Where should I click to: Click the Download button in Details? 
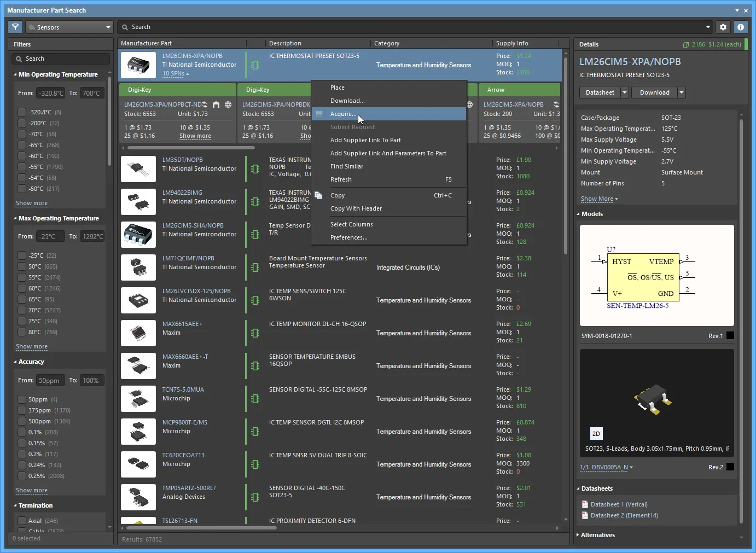[655, 92]
